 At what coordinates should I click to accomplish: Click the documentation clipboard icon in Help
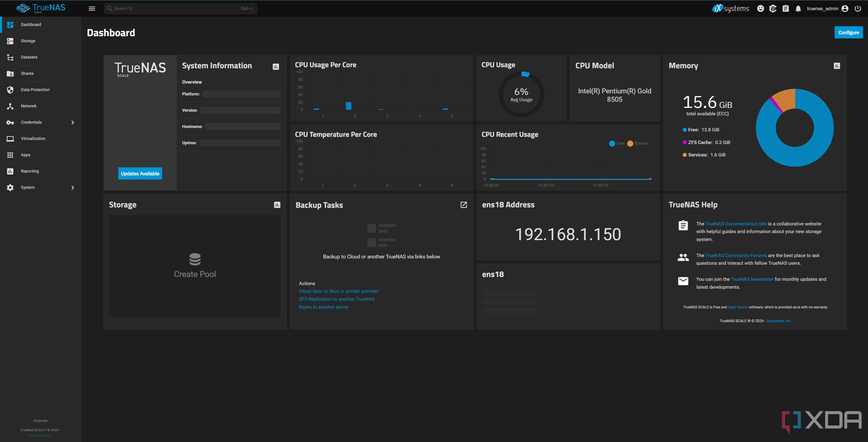coord(683,225)
